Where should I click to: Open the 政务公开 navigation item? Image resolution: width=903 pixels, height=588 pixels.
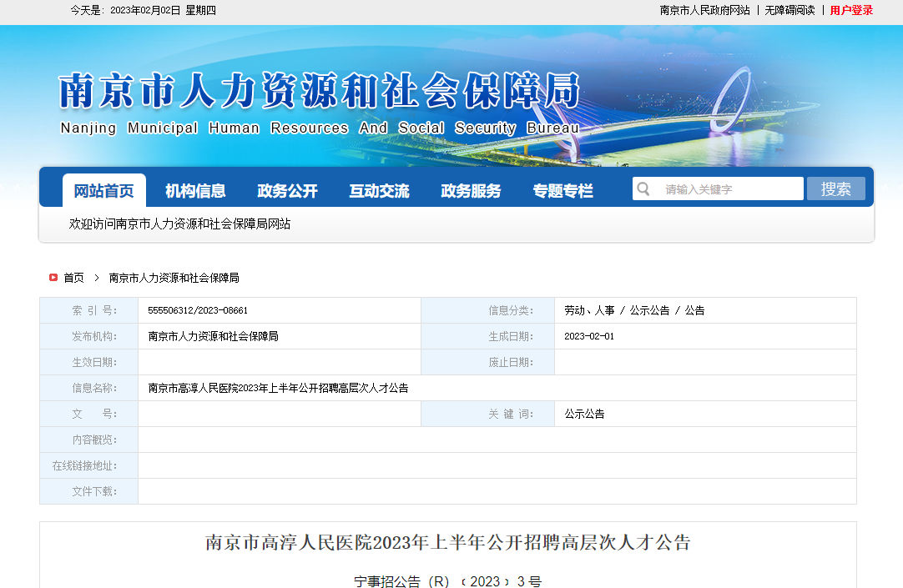287,191
